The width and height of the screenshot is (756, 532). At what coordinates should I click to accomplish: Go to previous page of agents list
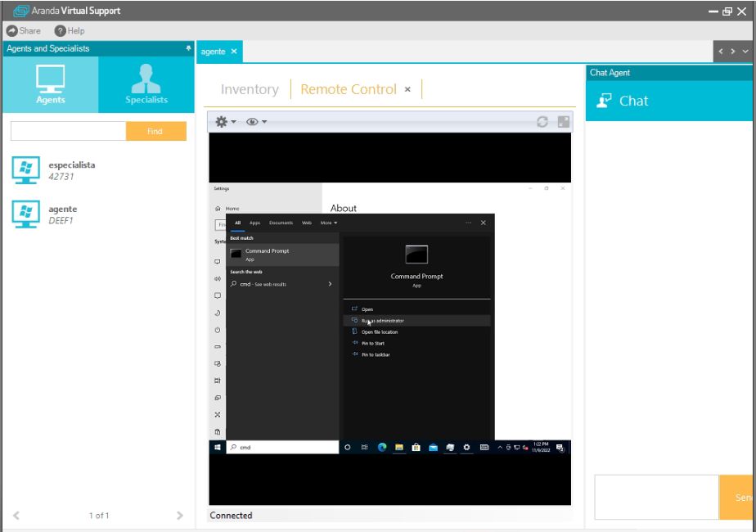tap(16, 516)
